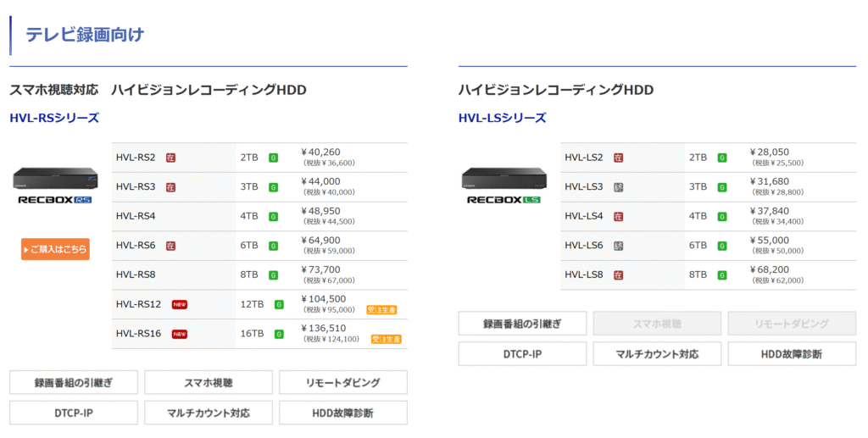
Task: Click the orange ご購入はこちら purchase button
Action: [55, 249]
